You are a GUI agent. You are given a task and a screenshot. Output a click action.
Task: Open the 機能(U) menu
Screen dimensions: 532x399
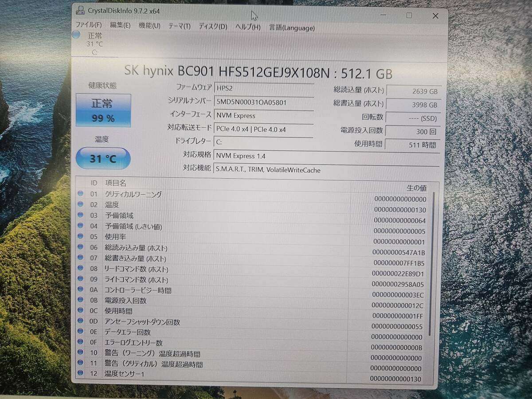(149, 26)
